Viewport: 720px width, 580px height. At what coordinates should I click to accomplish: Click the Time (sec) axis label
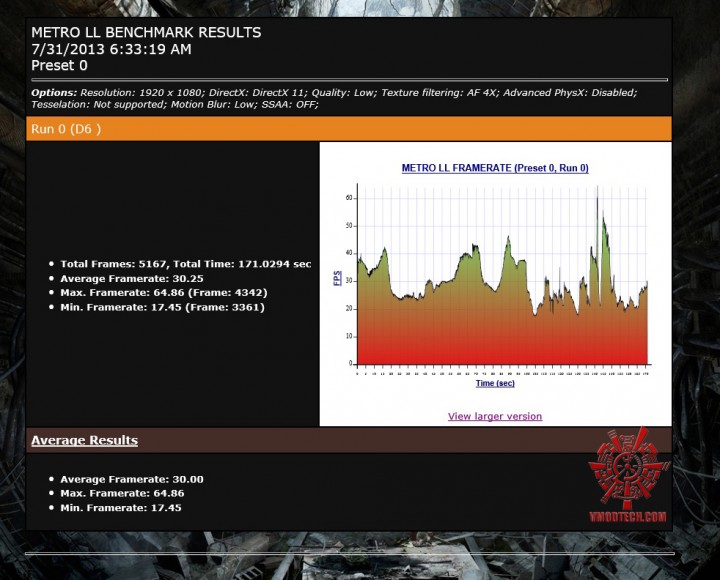[495, 383]
